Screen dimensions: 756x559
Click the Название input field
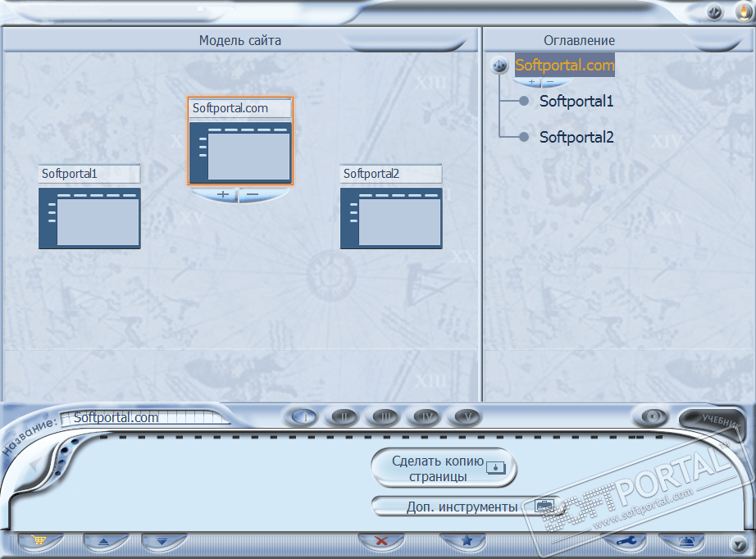[x=144, y=417]
